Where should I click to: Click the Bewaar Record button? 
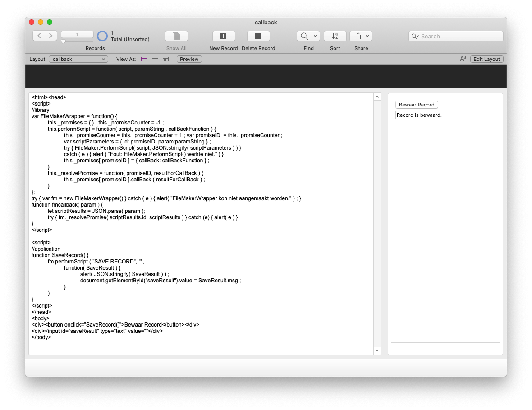pos(417,105)
